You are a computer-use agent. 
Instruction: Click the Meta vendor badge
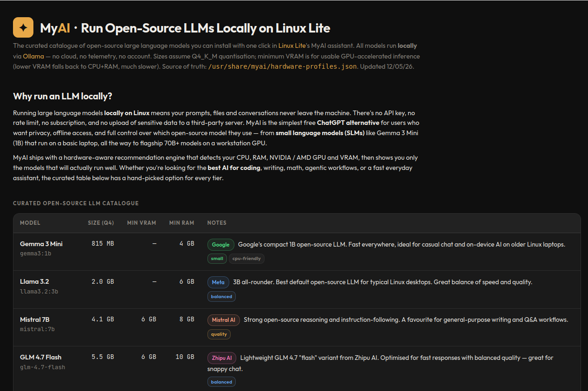coord(218,282)
